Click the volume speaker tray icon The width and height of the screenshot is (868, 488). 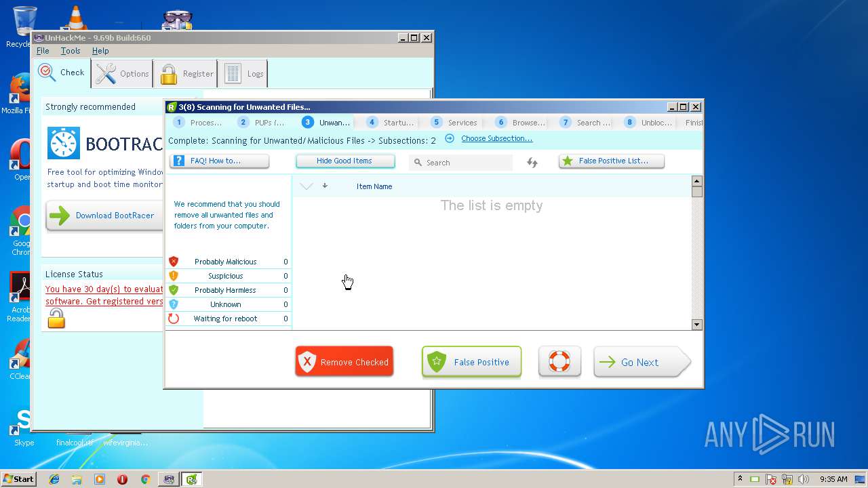[x=804, y=479]
